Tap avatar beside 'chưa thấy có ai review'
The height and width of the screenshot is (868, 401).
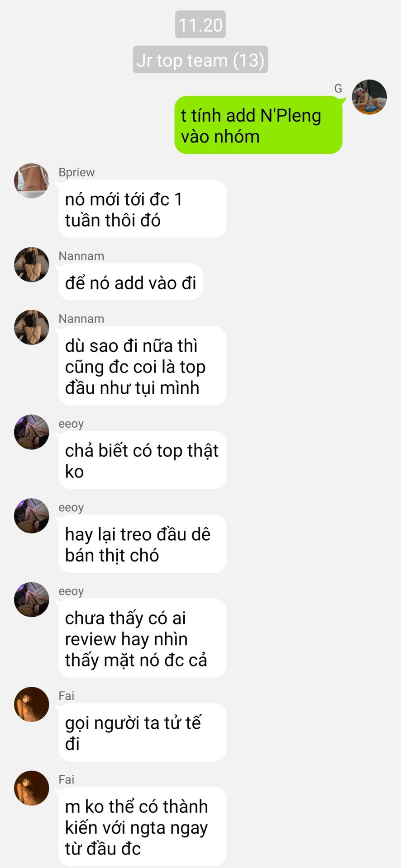pyautogui.click(x=32, y=599)
